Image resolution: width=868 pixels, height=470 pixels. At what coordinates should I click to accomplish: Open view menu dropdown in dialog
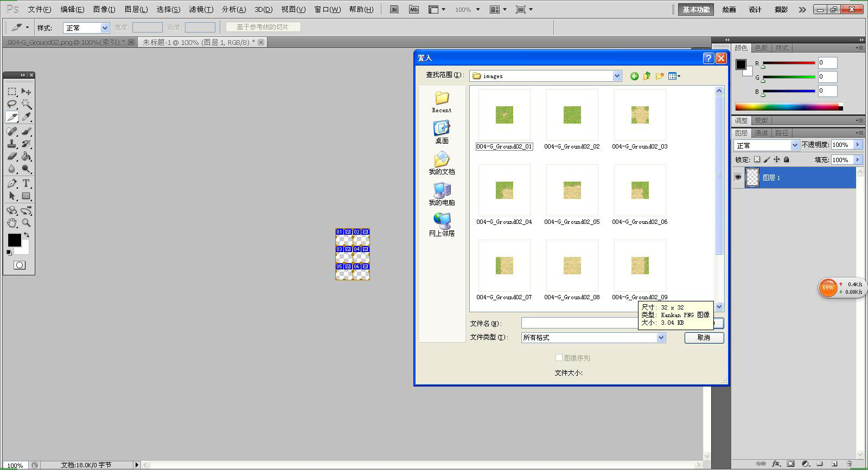click(674, 76)
